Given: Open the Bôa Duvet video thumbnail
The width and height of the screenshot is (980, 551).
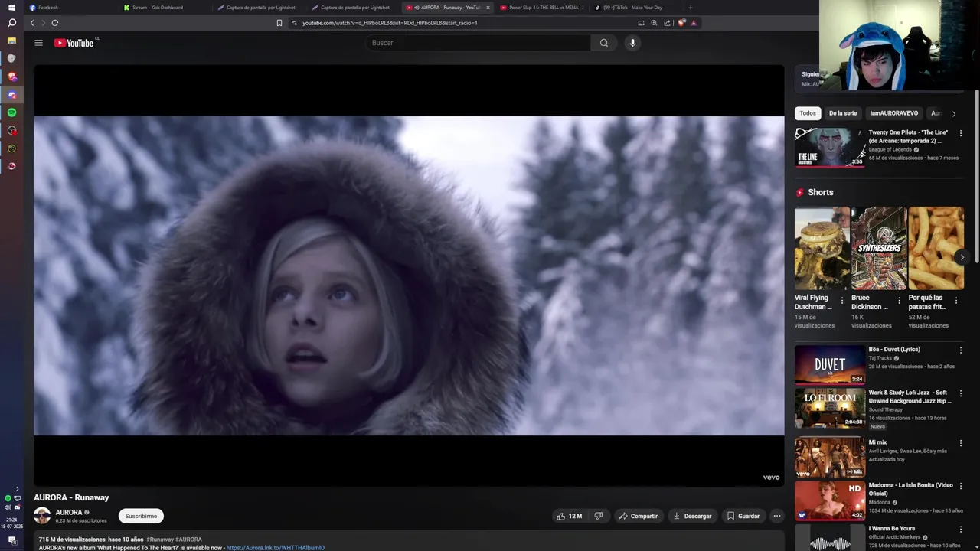Looking at the screenshot, I should click(830, 364).
